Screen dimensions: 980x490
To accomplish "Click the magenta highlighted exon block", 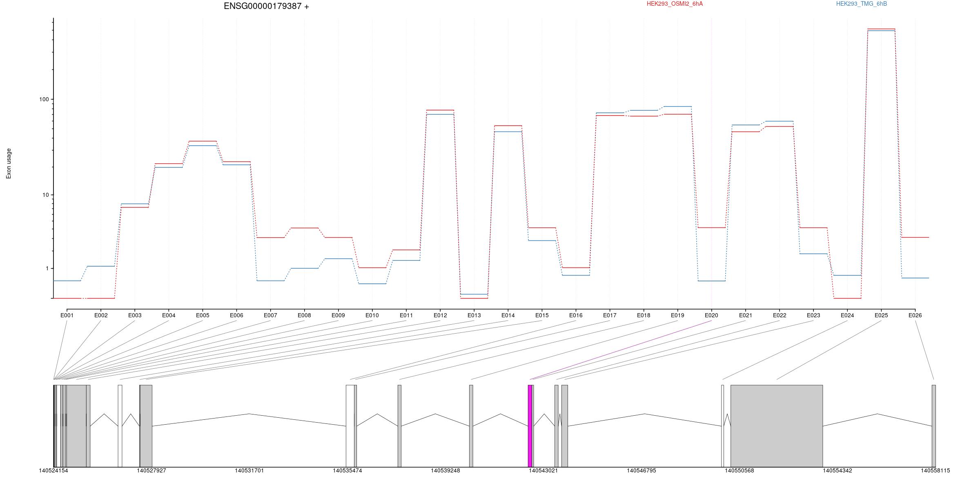I will click(530, 426).
